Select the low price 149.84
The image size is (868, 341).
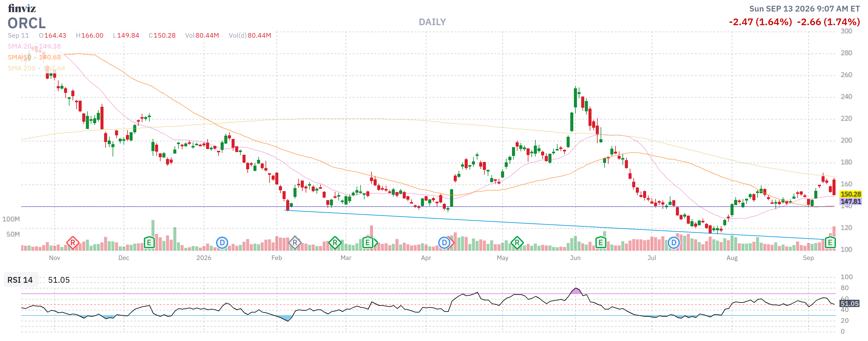point(128,35)
